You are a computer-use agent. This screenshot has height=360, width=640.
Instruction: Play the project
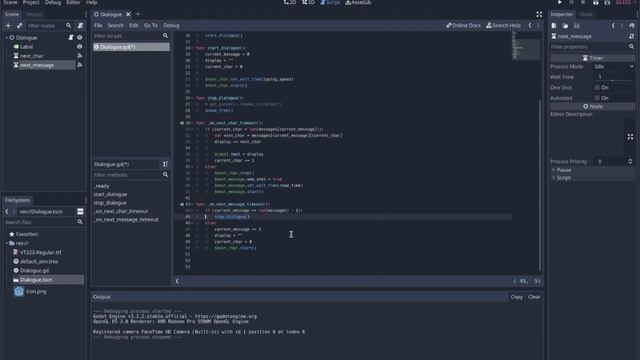pyautogui.click(x=560, y=2)
